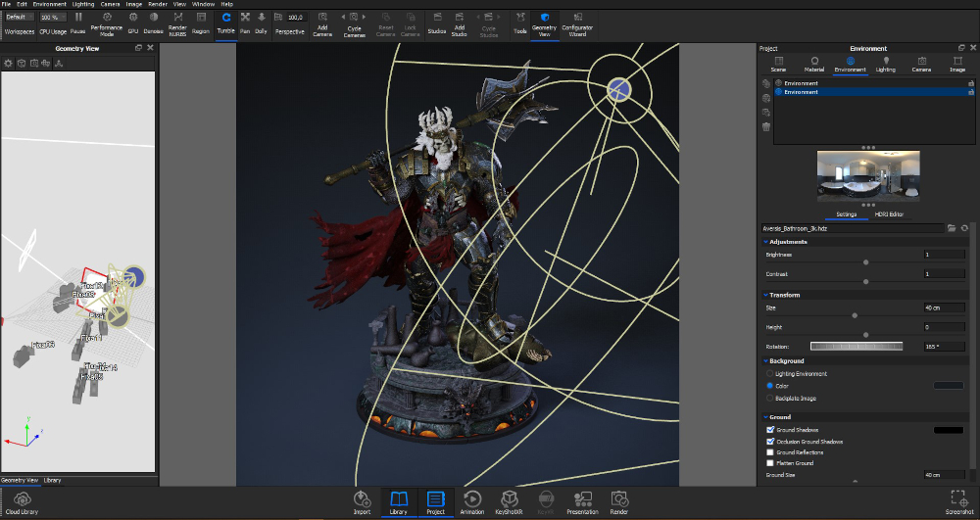Select Backplate Image background option
The width and height of the screenshot is (980, 520).
tap(769, 398)
